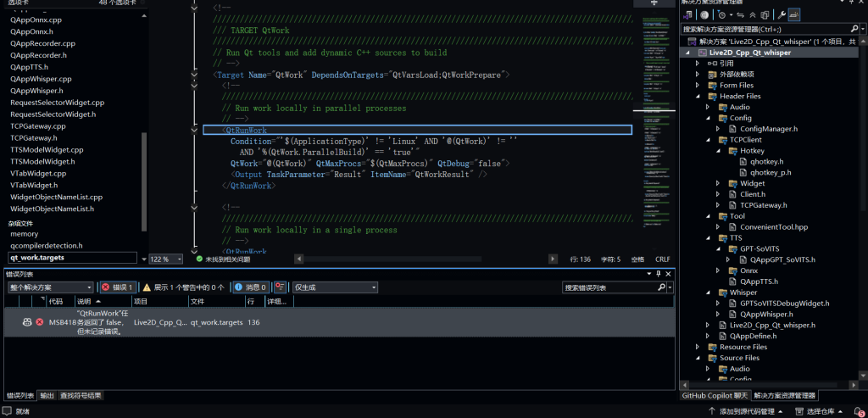Click the notifications bell in status bar
Screen dimensions: 868x418
coord(858,411)
